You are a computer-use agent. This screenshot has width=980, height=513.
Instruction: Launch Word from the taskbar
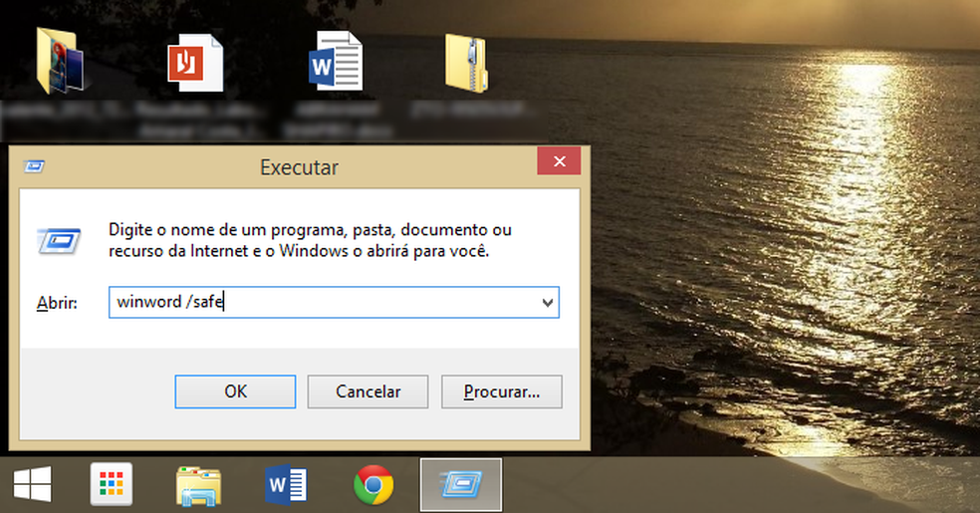[x=286, y=485]
